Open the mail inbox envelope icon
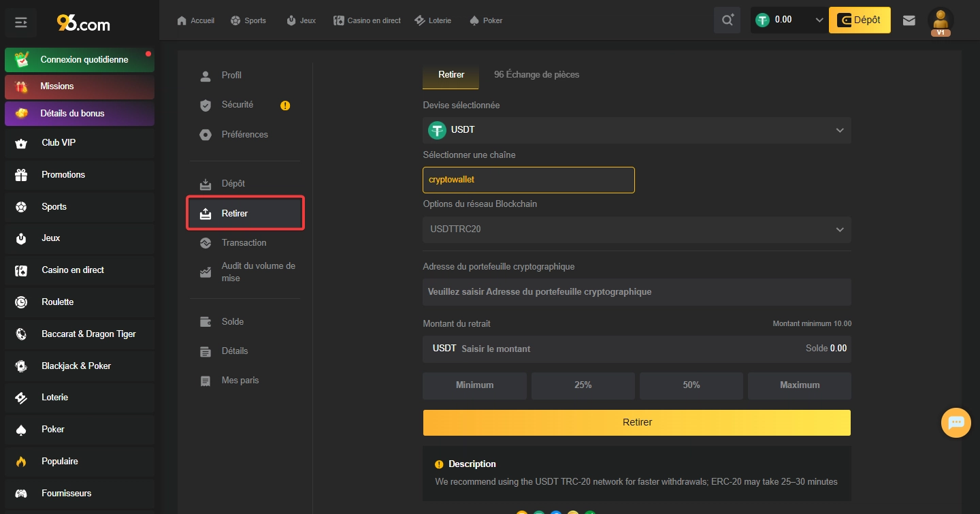This screenshot has width=980, height=514. click(909, 20)
